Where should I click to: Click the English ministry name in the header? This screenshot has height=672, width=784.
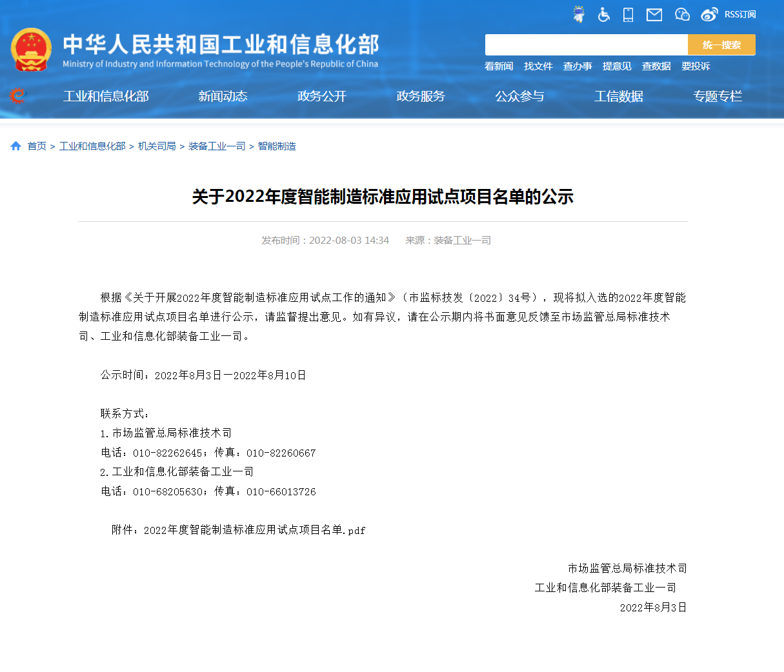pos(220,64)
